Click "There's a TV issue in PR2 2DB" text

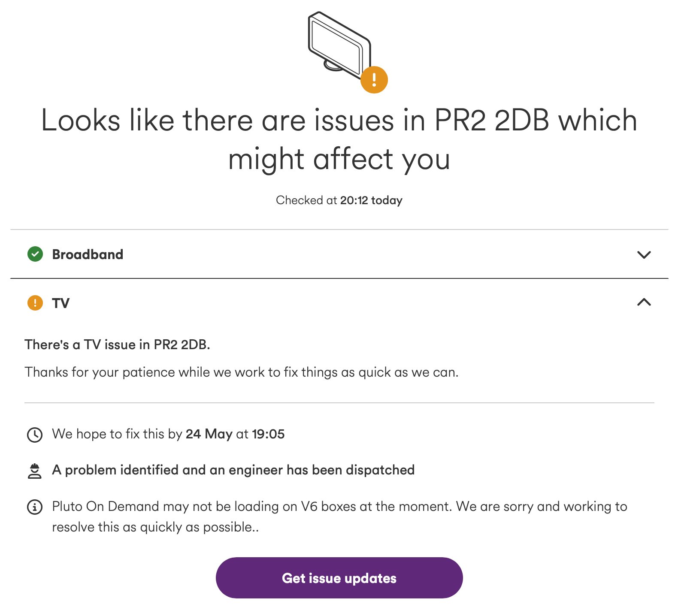pyautogui.click(x=117, y=344)
